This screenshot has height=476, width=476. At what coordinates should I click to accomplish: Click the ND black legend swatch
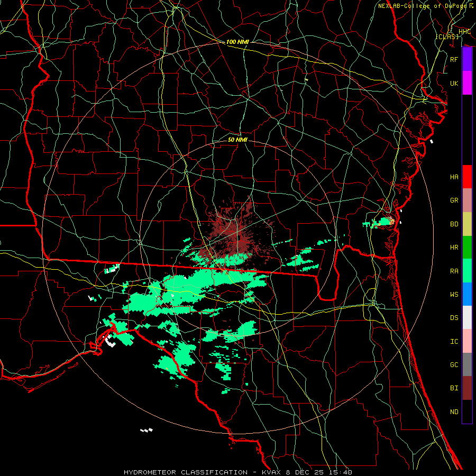(467, 411)
